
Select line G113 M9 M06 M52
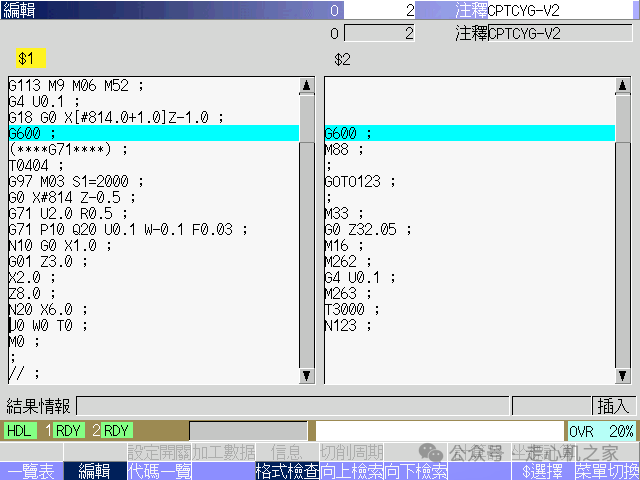pyautogui.click(x=154, y=85)
